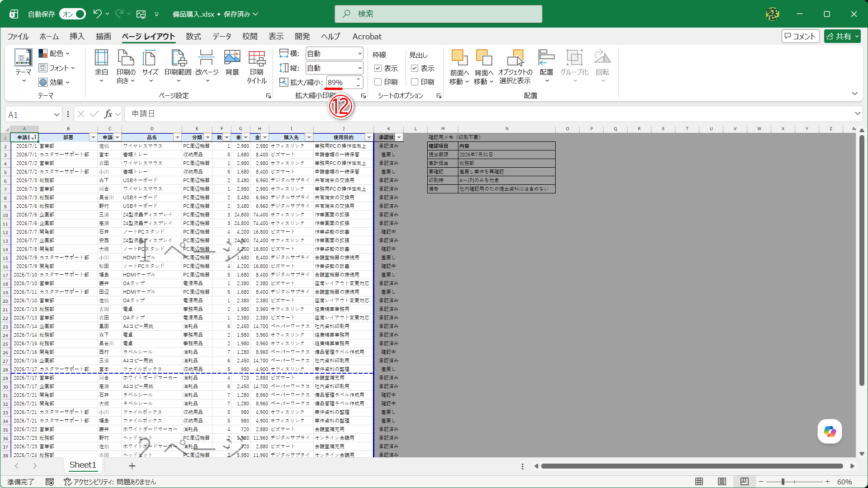Click the horizontal scrollbar thumb

pyautogui.click(x=692, y=466)
